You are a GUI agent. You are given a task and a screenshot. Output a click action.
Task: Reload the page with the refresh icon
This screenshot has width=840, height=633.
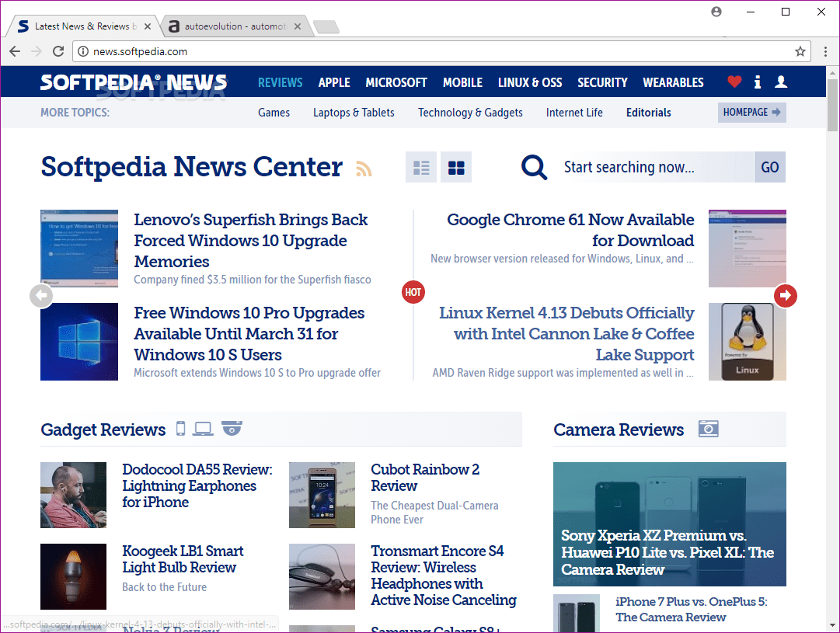point(58,51)
